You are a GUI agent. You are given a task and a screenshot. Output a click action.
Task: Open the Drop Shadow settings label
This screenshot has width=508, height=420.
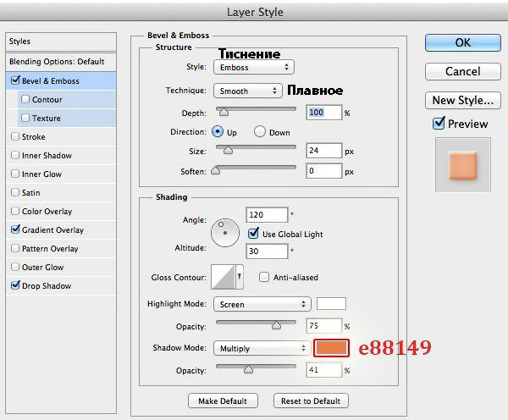tap(47, 286)
